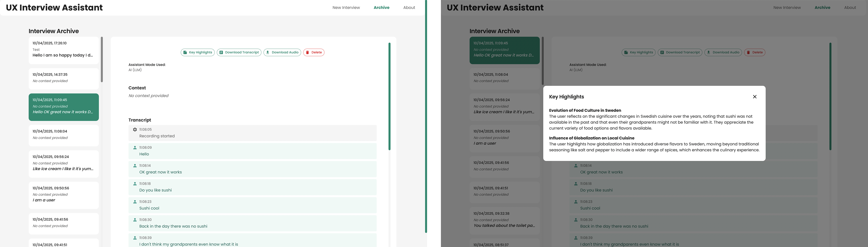Click person icon on left 'OK great now it works' row
This screenshot has height=247, width=868.
tap(135, 166)
